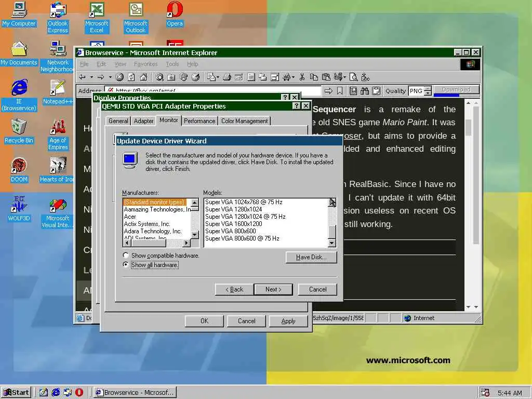The width and height of the screenshot is (532, 399).
Task: Select the IE (Browservice) desktop icon
Action: click(19, 96)
